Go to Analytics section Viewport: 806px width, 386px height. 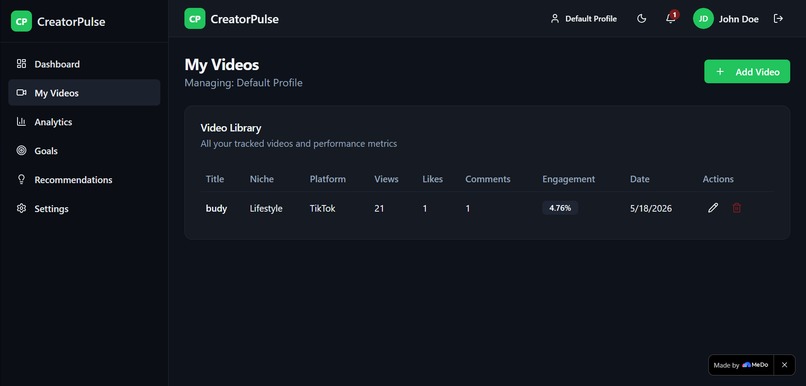coord(84,122)
